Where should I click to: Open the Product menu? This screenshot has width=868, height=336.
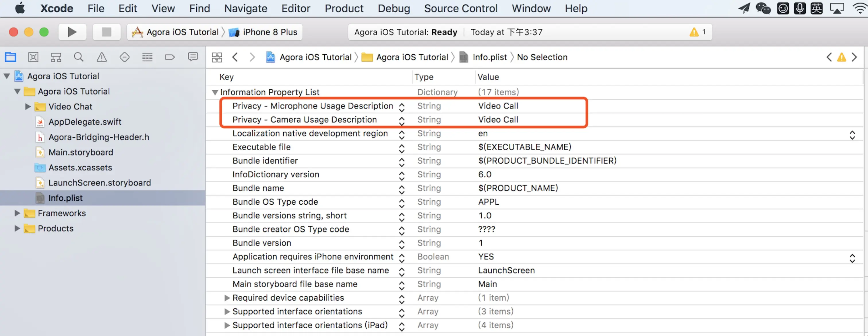[344, 8]
